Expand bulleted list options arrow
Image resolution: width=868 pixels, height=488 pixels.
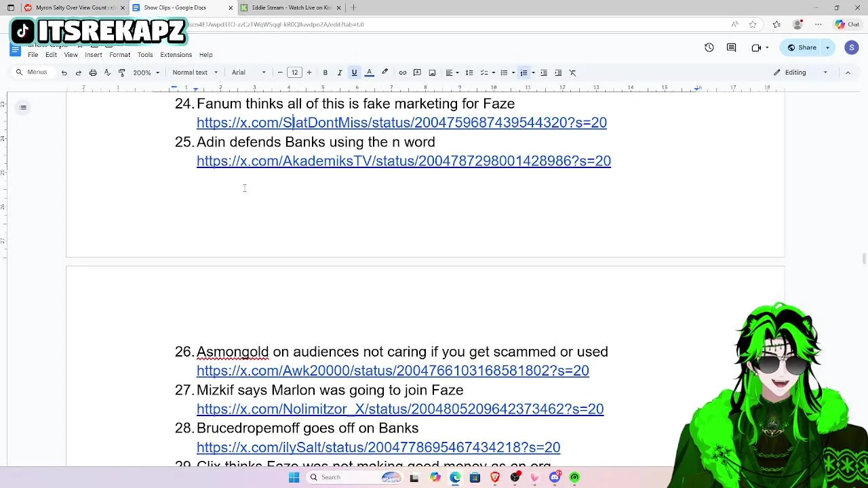(513, 73)
